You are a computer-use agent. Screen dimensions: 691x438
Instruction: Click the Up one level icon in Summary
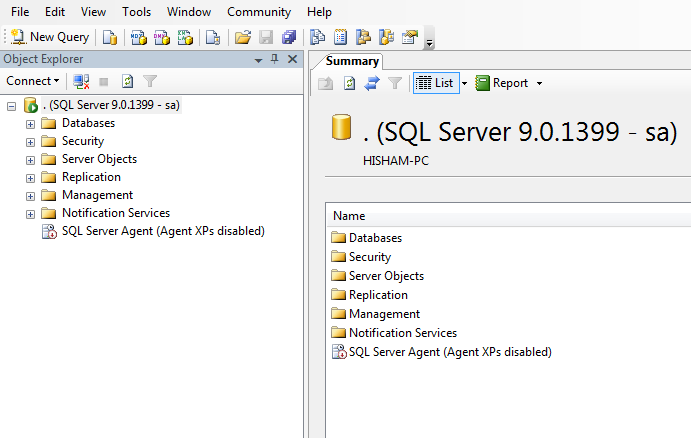click(x=326, y=83)
